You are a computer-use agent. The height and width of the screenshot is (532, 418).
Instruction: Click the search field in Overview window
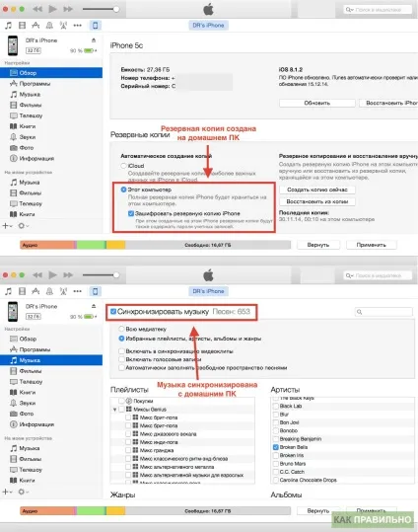[378, 10]
